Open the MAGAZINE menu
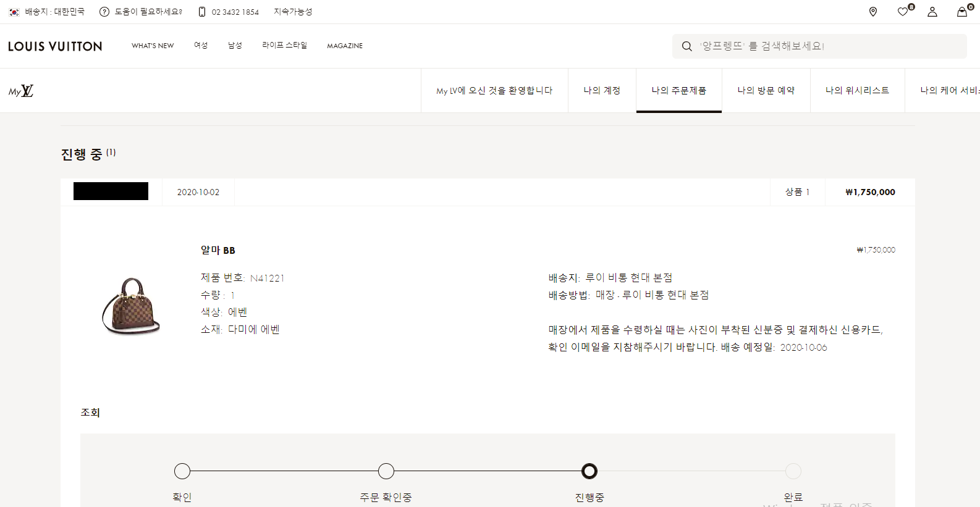The image size is (980, 507). [x=345, y=46]
